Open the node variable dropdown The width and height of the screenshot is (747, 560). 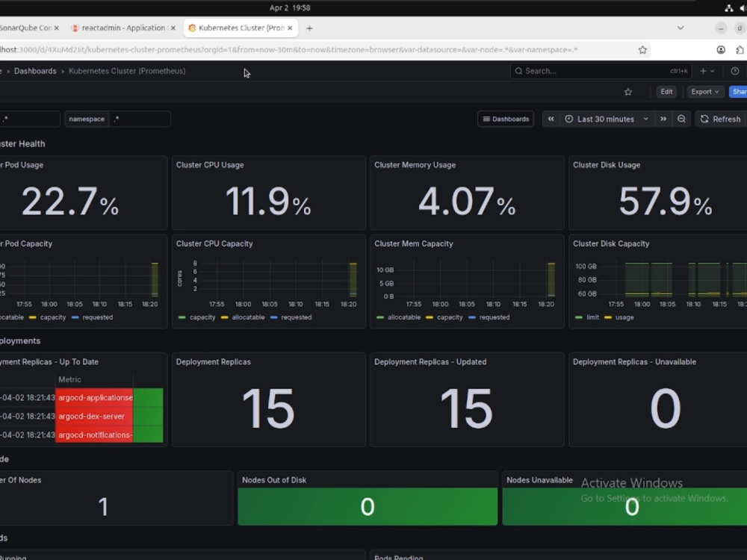(x=30, y=119)
